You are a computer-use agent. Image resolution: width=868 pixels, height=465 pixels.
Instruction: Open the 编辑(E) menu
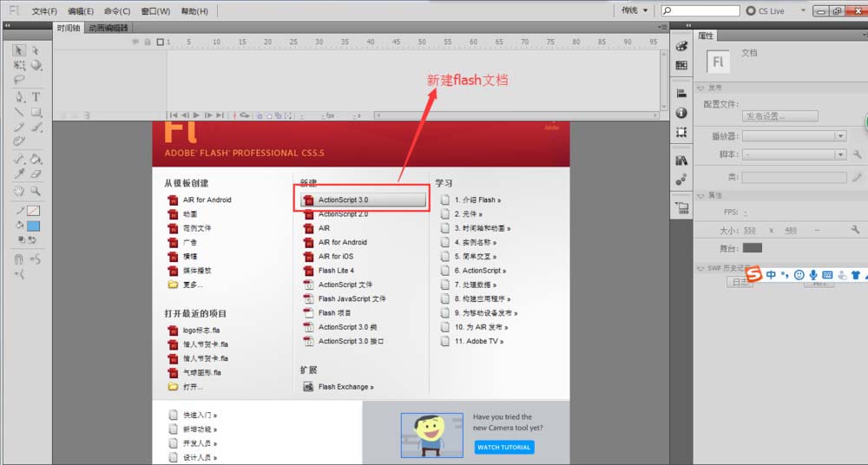pyautogui.click(x=81, y=11)
